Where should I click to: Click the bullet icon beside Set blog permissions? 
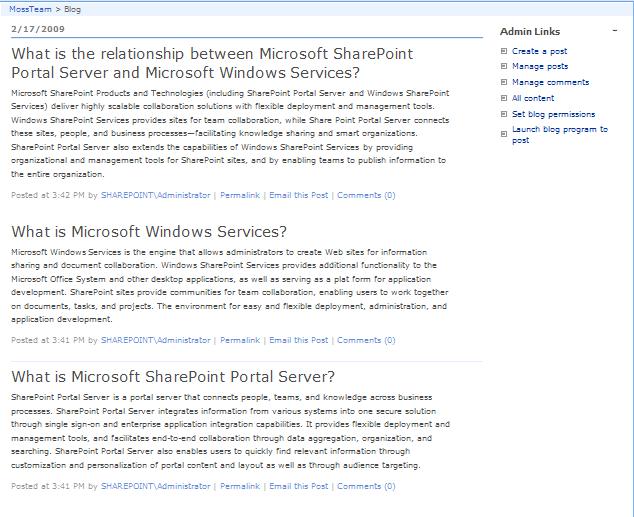click(x=504, y=114)
